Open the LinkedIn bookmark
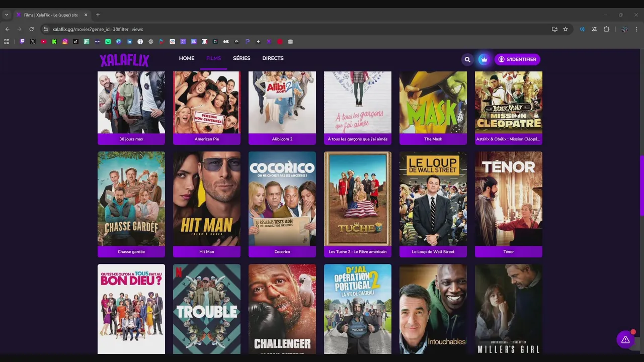Viewport: 644px width, 362px height. click(129, 42)
